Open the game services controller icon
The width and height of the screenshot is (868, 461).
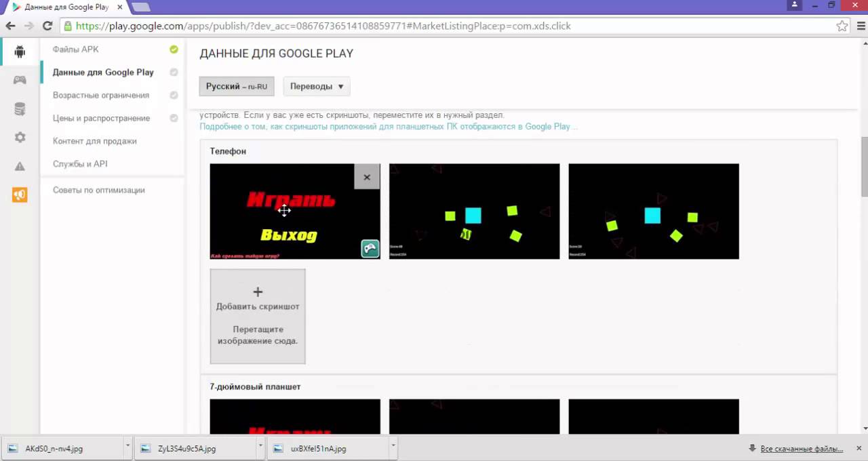[x=20, y=80]
